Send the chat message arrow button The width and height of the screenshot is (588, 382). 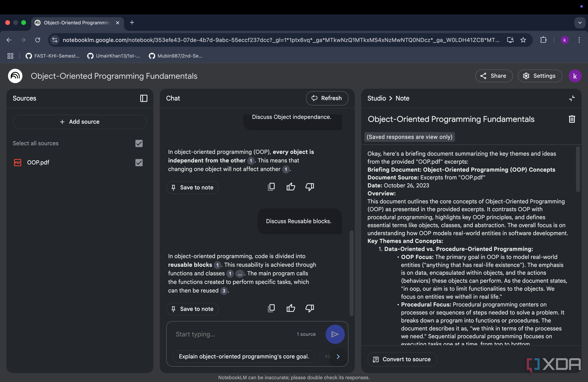pyautogui.click(x=335, y=334)
